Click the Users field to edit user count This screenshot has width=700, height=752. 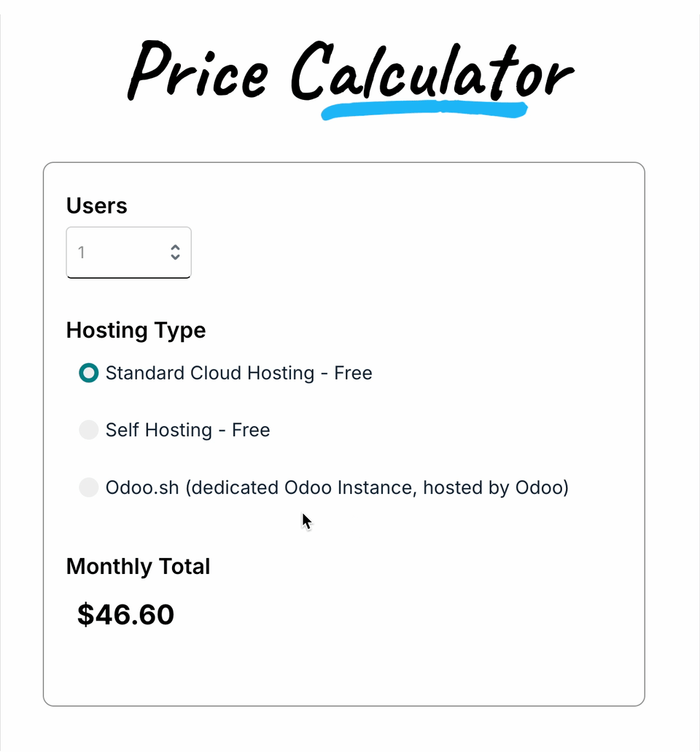pos(117,252)
